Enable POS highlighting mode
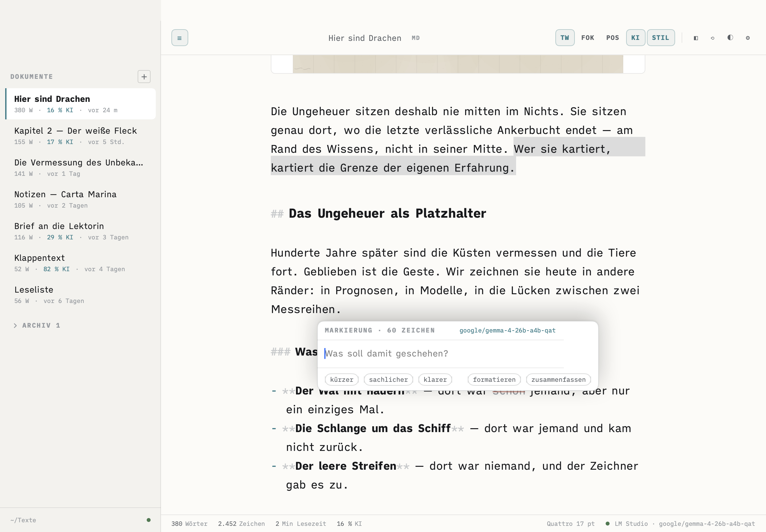 (612, 38)
